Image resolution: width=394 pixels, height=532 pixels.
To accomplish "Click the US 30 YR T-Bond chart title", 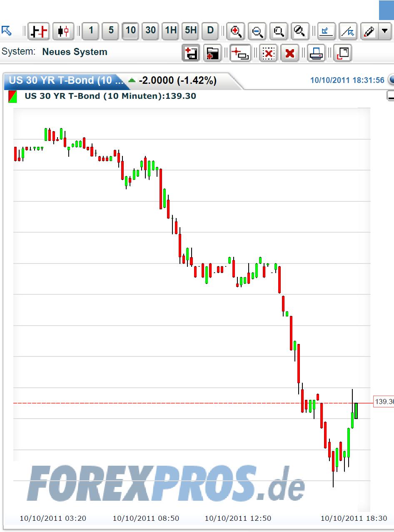I will pos(110,96).
